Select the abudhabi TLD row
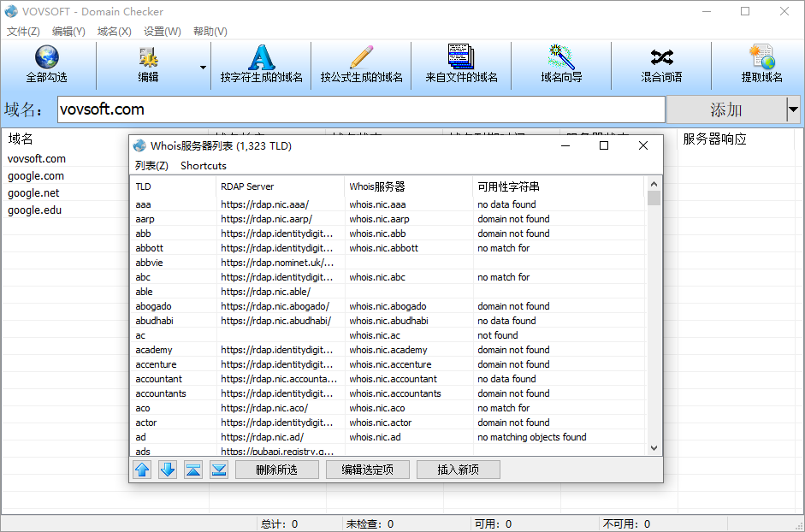This screenshot has width=805, height=532. pyautogui.click(x=388, y=321)
